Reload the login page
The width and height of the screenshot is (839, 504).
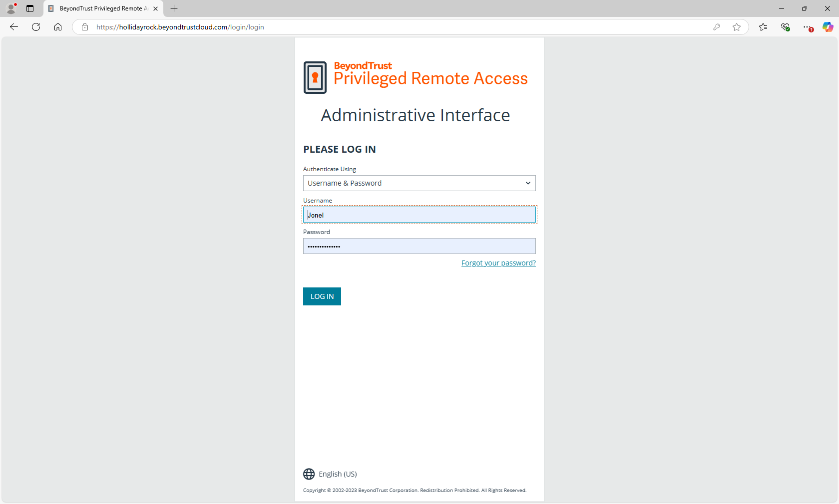36,27
